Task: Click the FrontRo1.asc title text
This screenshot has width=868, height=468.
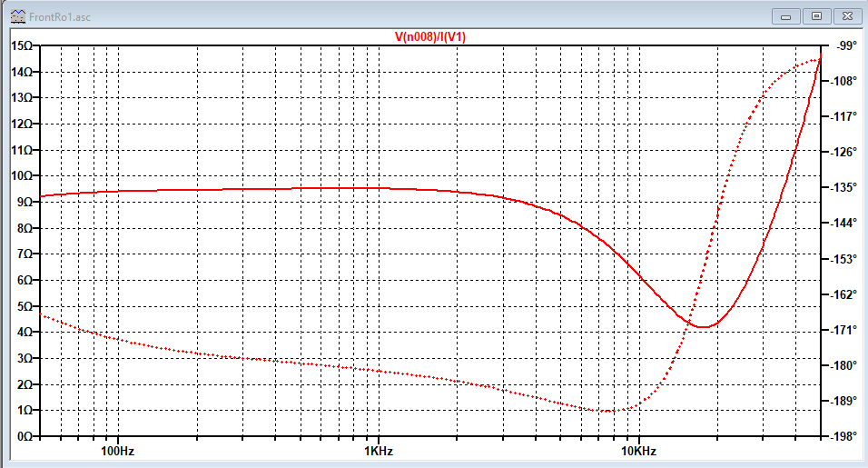Action: [60, 17]
